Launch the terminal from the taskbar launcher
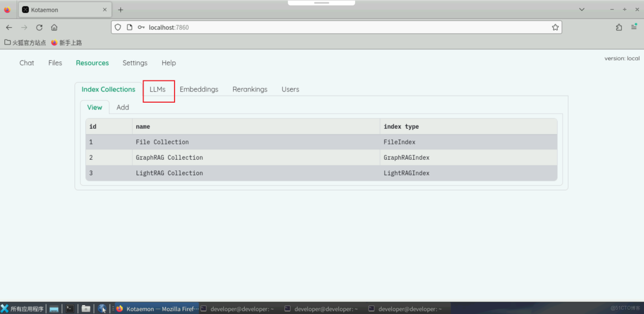Image resolution: width=644 pixels, height=314 pixels. coord(70,309)
